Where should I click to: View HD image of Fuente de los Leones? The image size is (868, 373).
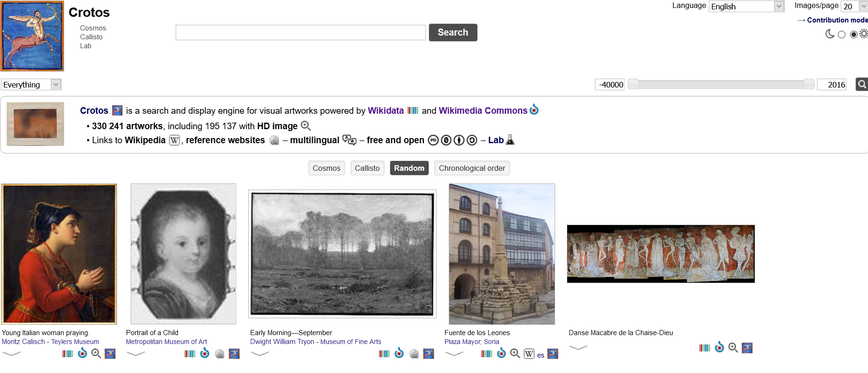(x=515, y=353)
